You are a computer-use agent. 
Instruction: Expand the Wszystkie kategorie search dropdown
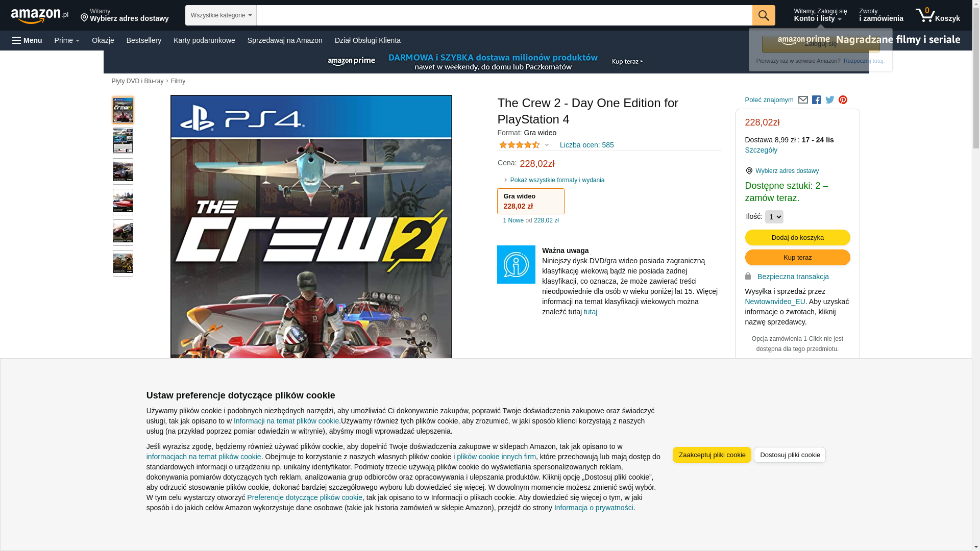(220, 15)
